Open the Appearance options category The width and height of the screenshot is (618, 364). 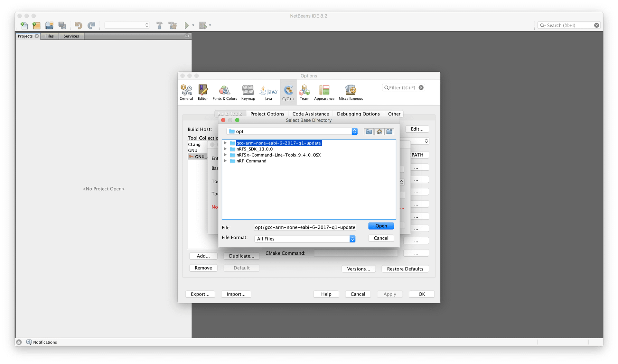(324, 93)
